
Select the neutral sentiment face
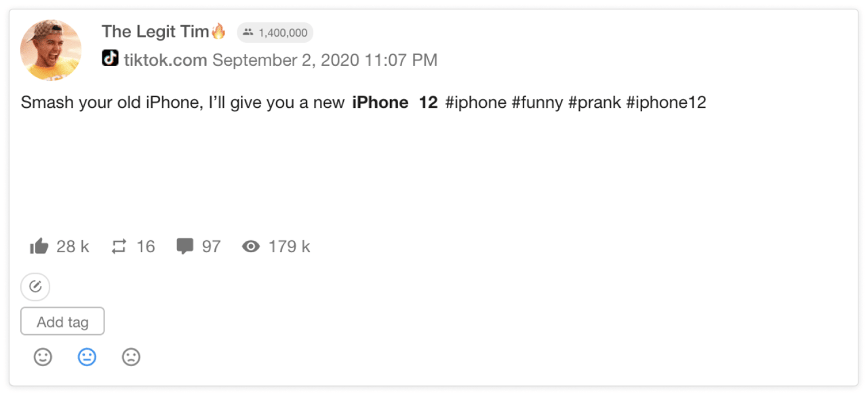(87, 357)
